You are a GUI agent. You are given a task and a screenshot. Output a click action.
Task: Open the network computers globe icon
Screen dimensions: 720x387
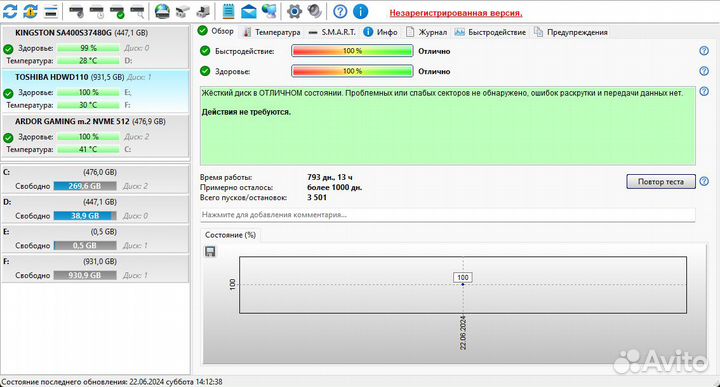(269, 11)
